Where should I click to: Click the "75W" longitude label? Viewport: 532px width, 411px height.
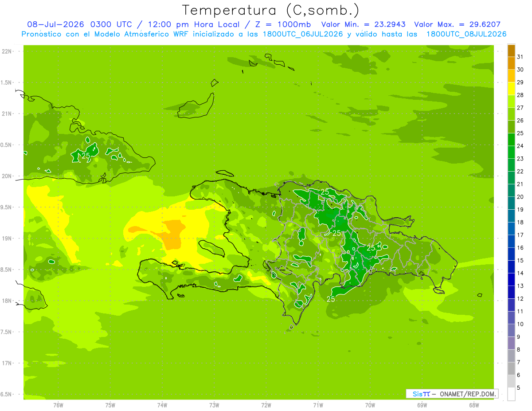pos(110,405)
